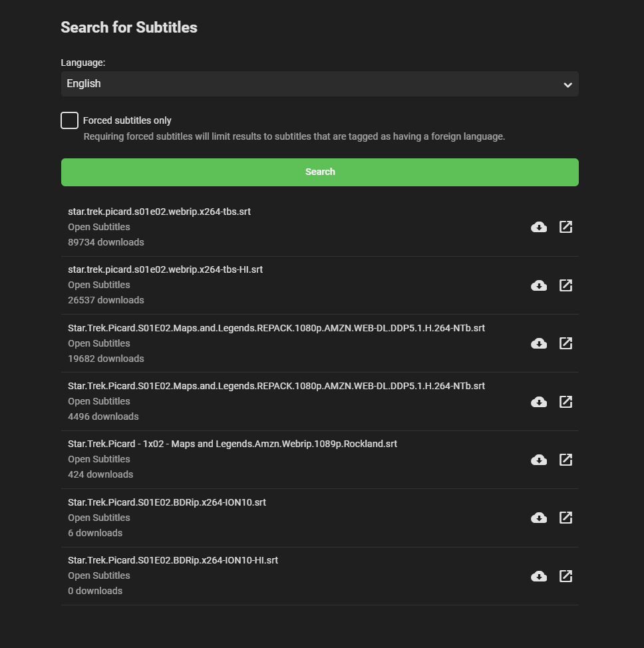The height and width of the screenshot is (648, 644).
Task: Open external link for webrip.x264-tbs.srt subtitle
Action: click(x=565, y=227)
